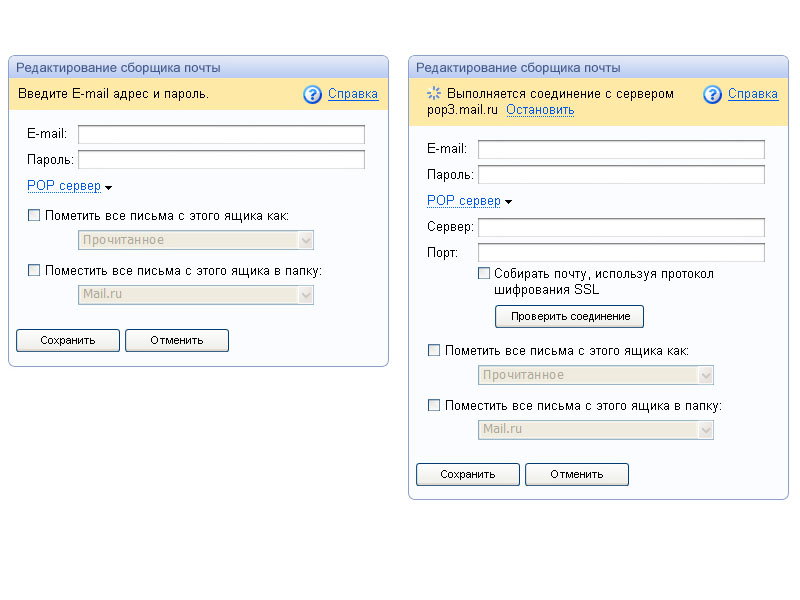Open the 'Mail.ru' folder dropdown in the right form
This screenshot has width=800, height=600.
596,429
